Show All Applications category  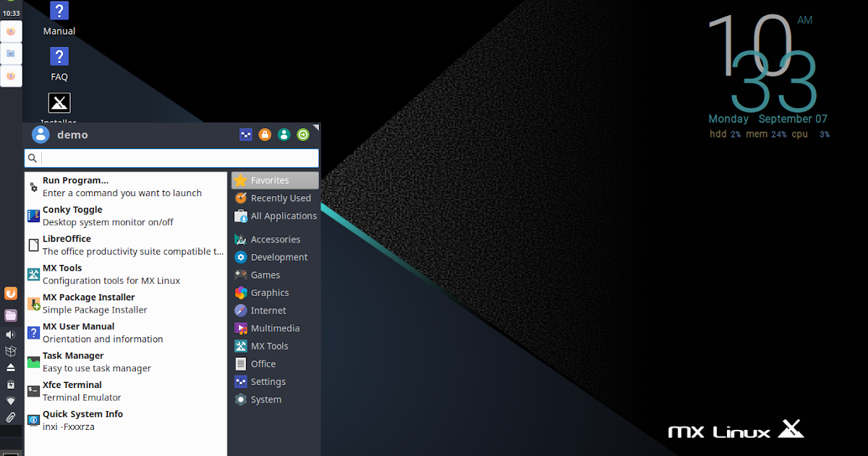click(275, 216)
